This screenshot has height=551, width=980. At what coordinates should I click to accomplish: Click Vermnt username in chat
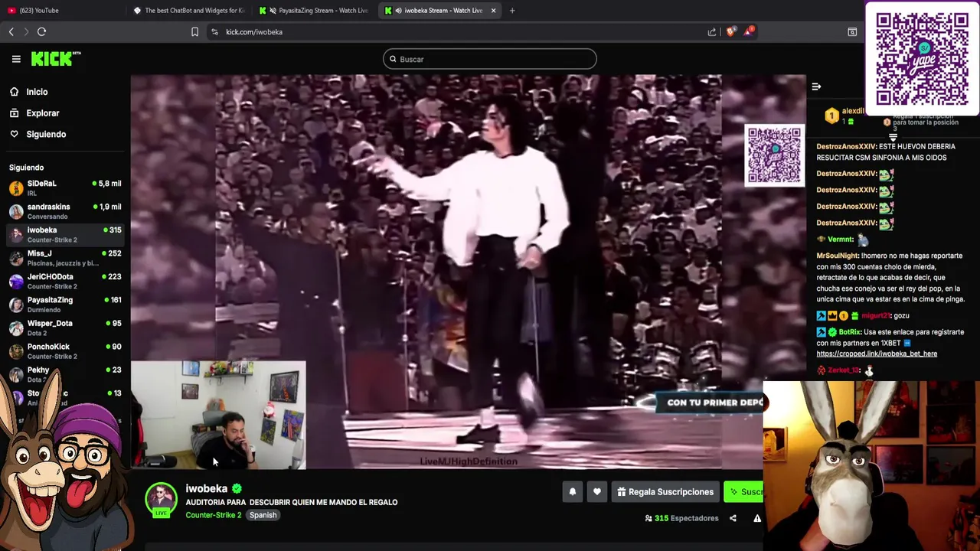(840, 240)
